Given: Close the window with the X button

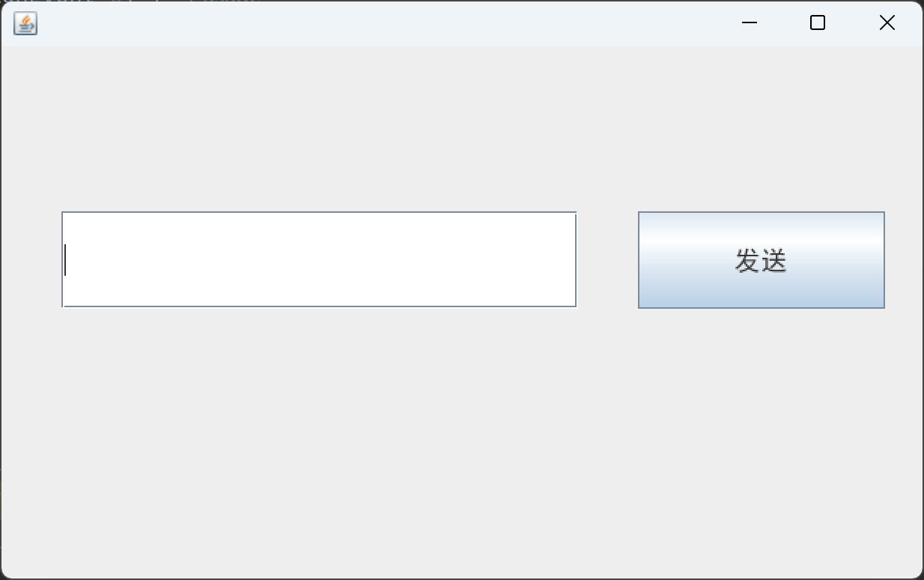Looking at the screenshot, I should (x=887, y=23).
